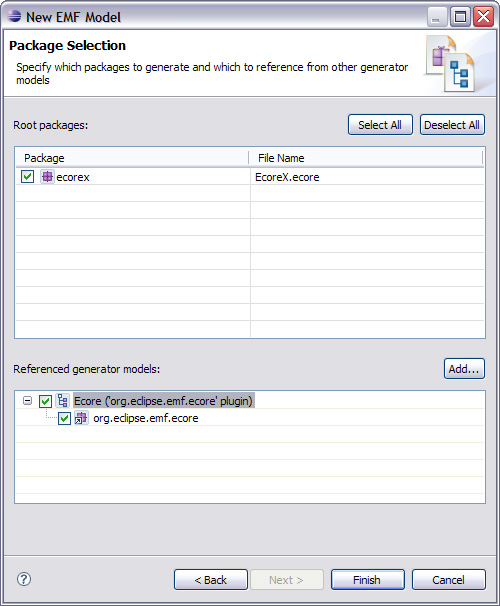Select the EcoreX.ecore file name cell

(367, 177)
